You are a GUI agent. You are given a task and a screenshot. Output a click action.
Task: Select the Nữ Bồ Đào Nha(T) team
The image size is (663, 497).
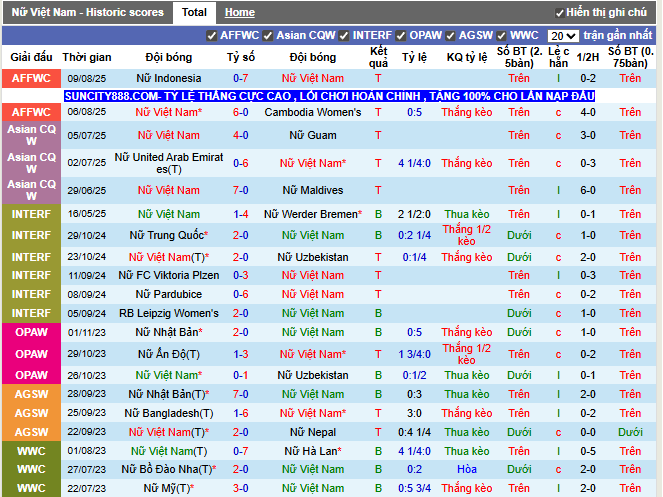168,470
